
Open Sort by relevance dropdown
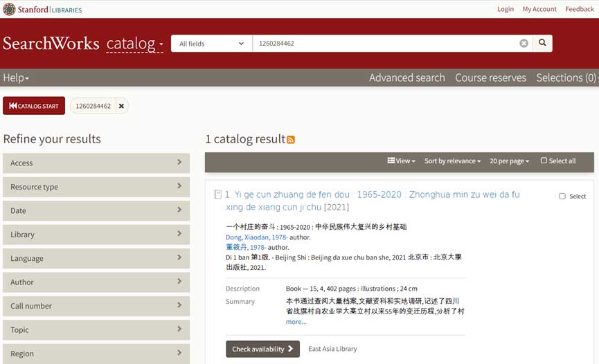(452, 161)
